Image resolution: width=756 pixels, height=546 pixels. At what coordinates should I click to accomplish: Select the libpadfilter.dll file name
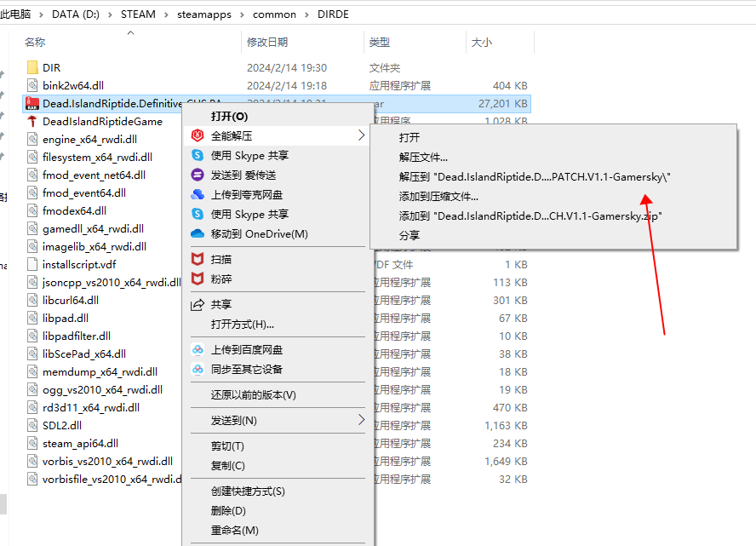(x=76, y=336)
